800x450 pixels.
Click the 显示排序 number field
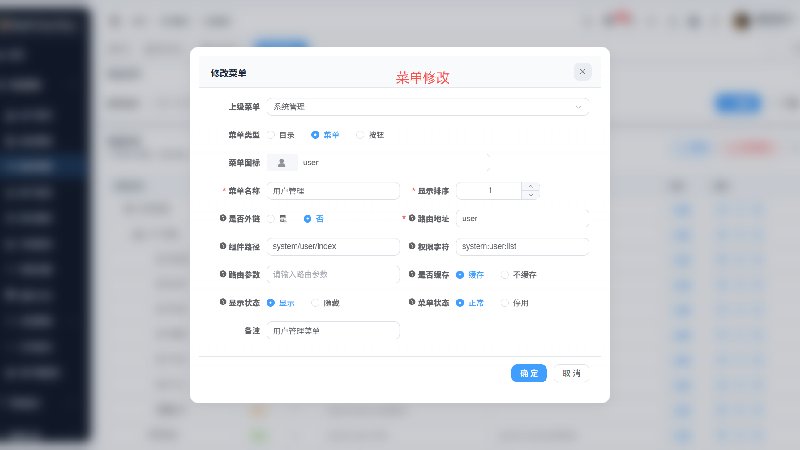(489, 190)
